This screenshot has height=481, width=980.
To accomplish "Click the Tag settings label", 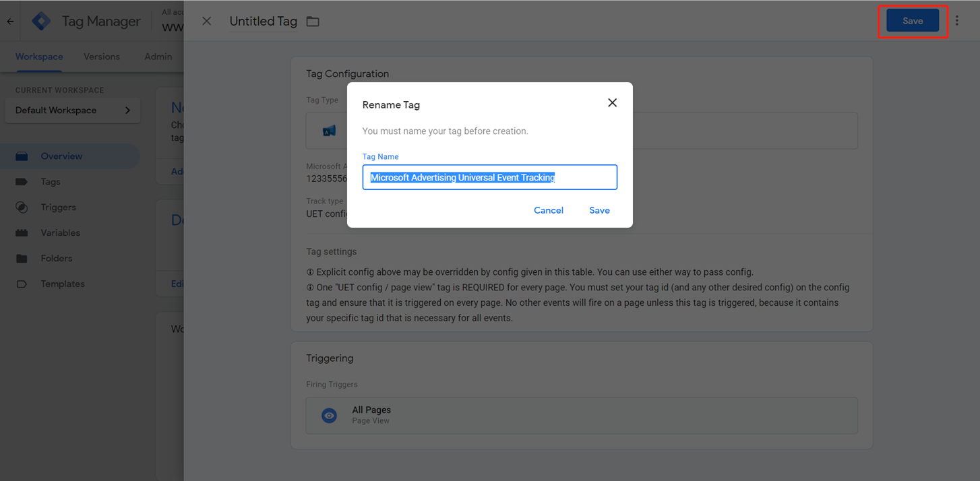I will coord(332,251).
